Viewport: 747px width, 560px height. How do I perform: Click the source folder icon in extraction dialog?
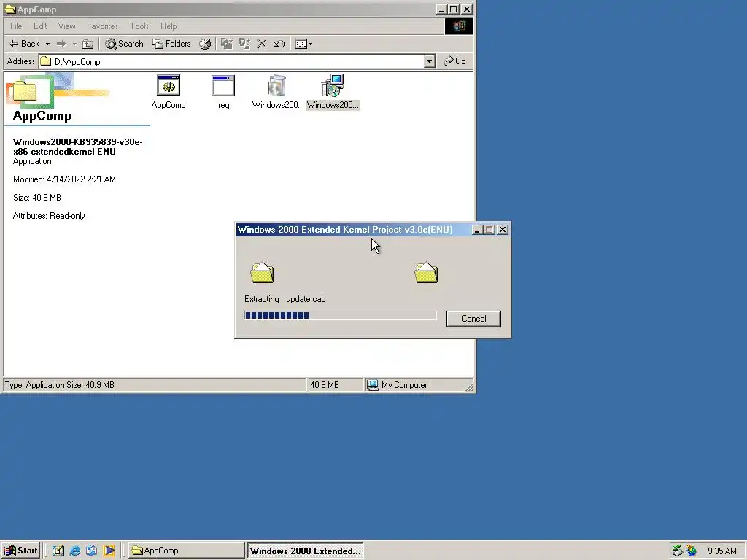262,273
